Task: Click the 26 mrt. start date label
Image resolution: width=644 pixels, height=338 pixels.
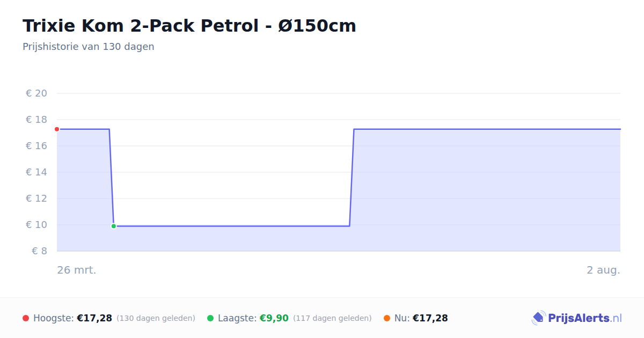Action: 77,270
